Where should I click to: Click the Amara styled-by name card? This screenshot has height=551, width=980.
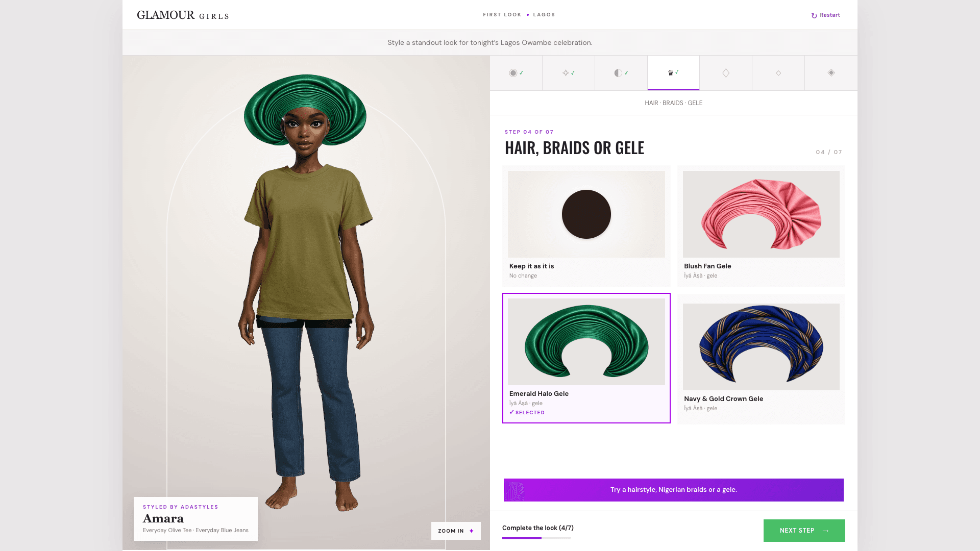[x=195, y=518]
